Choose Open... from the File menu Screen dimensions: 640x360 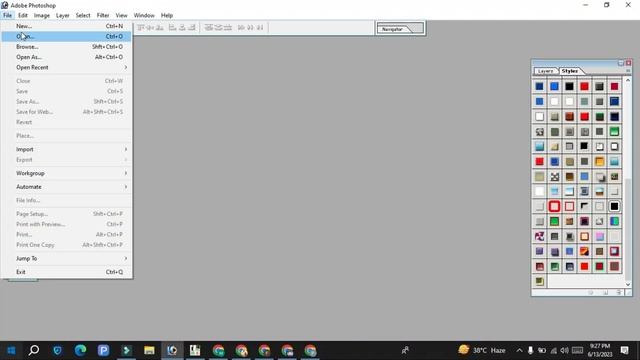click(x=67, y=36)
